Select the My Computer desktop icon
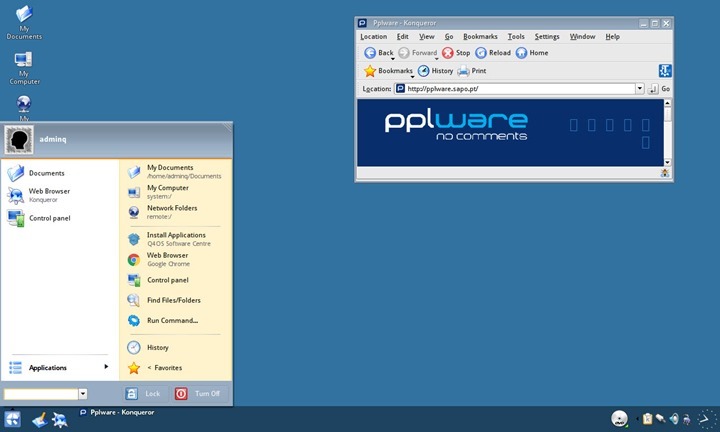 [24, 68]
